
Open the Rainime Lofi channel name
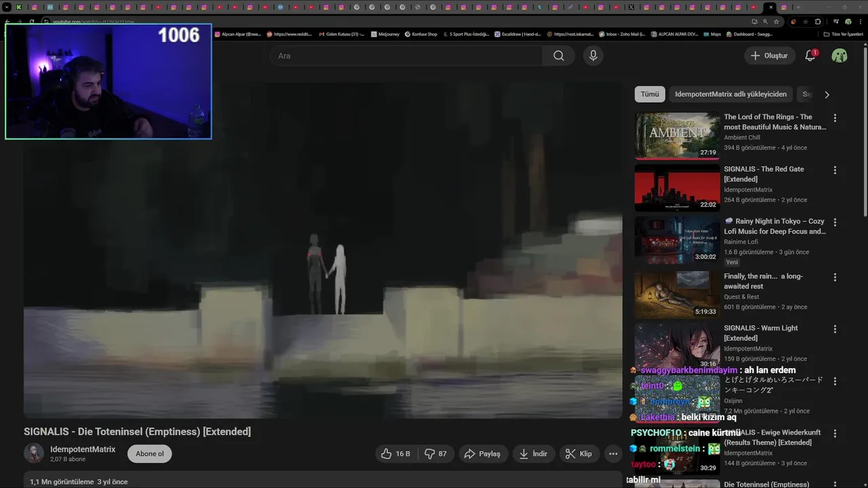pyautogui.click(x=741, y=242)
